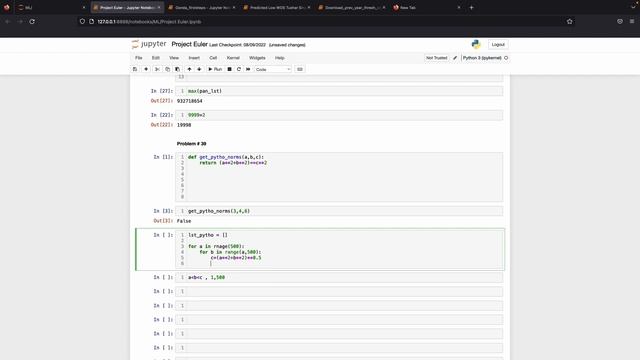Screen dimensions: 640x360
Task: Move selected cell up arrow
Action: [x=189, y=69]
